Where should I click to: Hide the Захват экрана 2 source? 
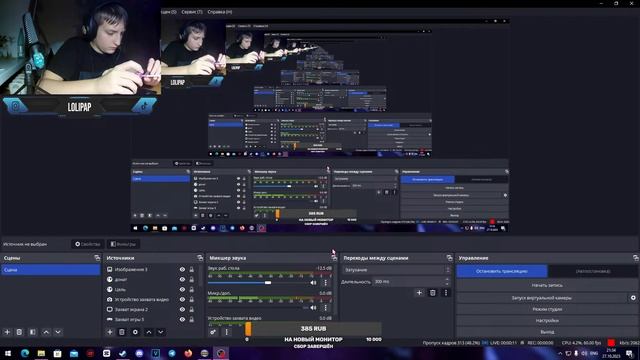coord(182,309)
